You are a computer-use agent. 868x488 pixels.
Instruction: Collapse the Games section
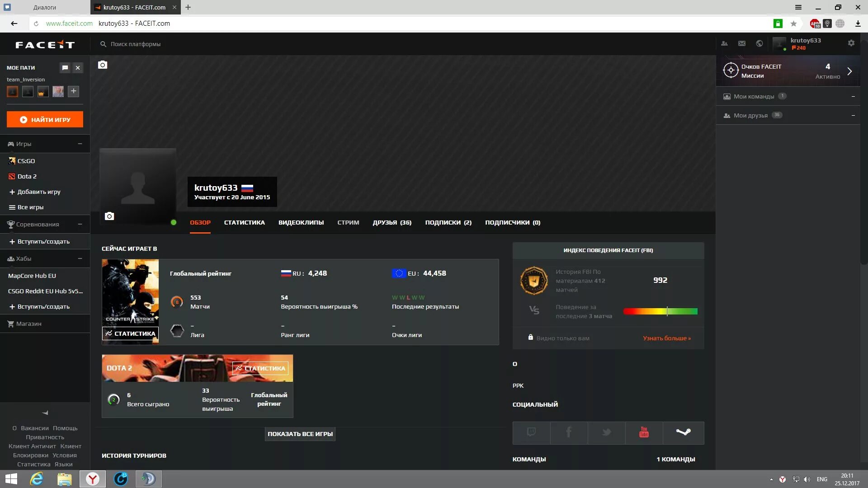click(80, 144)
